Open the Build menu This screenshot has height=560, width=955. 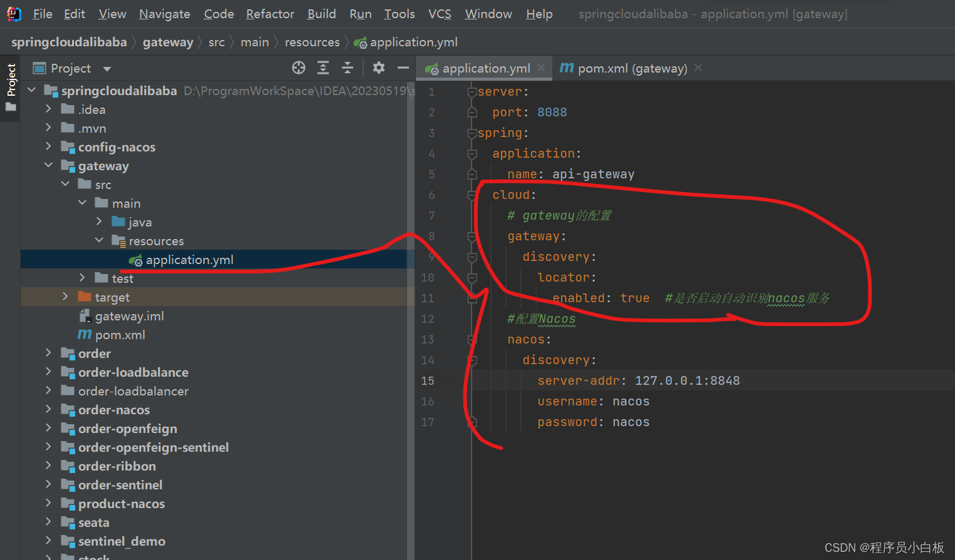point(321,14)
